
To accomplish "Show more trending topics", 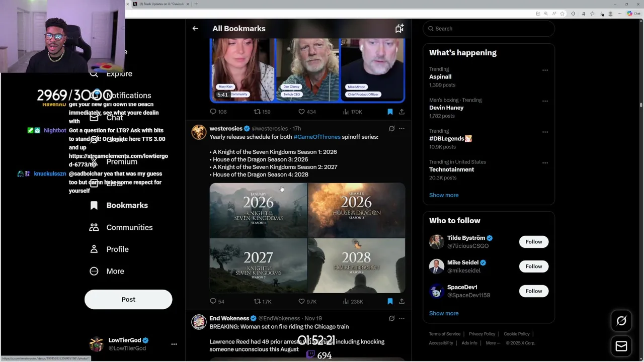I will 444,195.
